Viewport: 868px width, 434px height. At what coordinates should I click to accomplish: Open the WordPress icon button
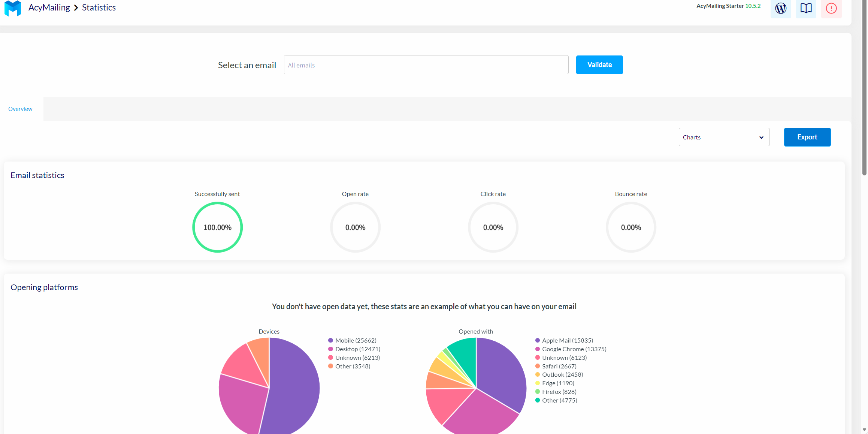click(x=781, y=8)
